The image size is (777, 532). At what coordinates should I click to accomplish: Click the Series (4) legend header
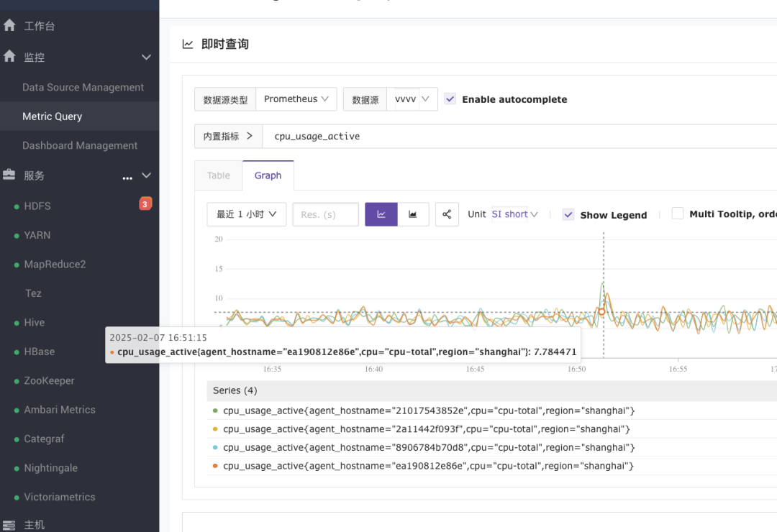pyautogui.click(x=491, y=390)
